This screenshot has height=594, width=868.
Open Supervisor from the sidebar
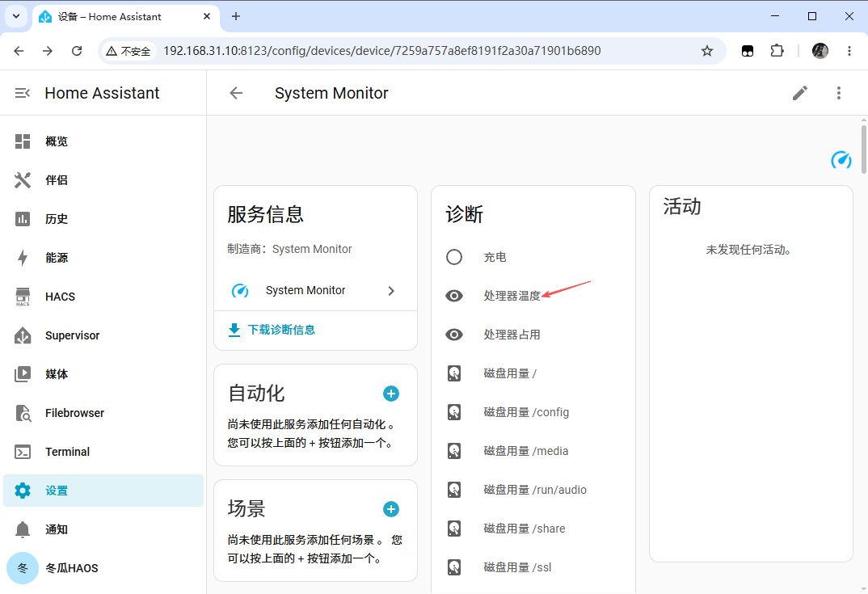(103, 335)
